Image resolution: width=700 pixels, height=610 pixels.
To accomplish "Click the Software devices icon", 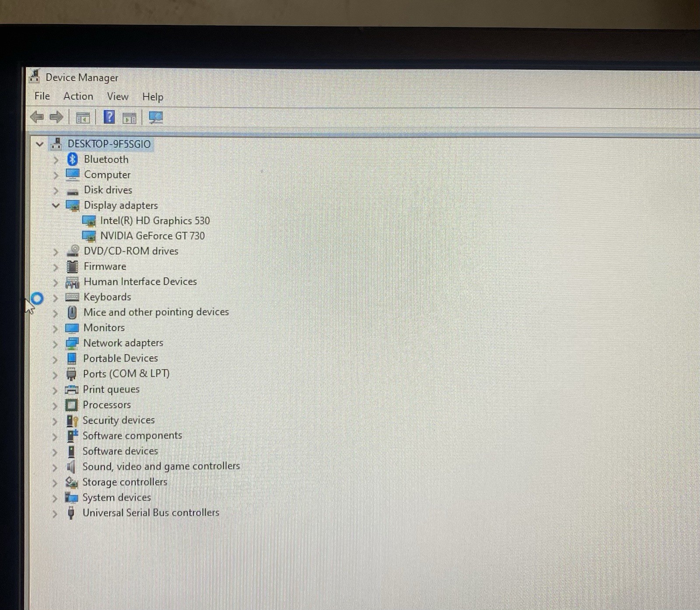I will 71,451.
